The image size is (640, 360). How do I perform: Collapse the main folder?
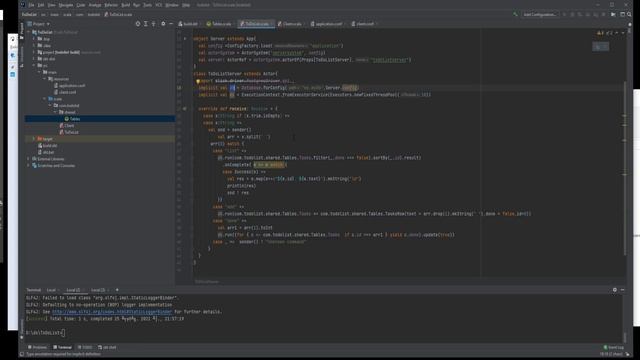[x=40, y=72]
